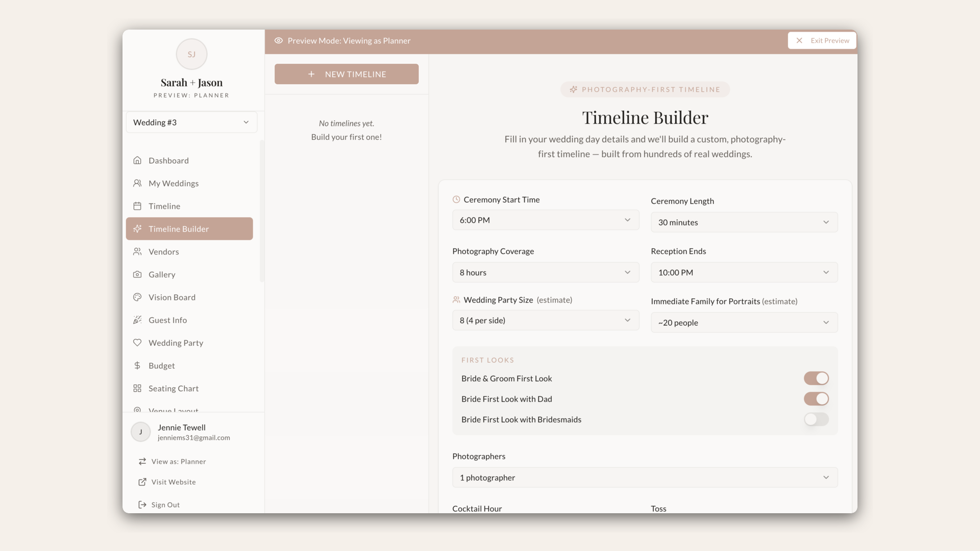Turn off Bride First Look with Dad
The width and height of the screenshot is (980, 551).
[816, 399]
